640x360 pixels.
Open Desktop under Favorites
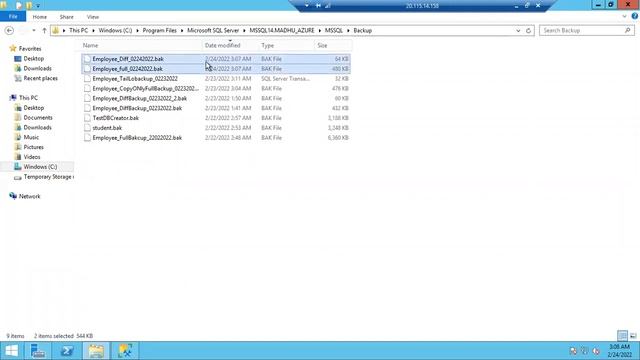tap(33, 59)
